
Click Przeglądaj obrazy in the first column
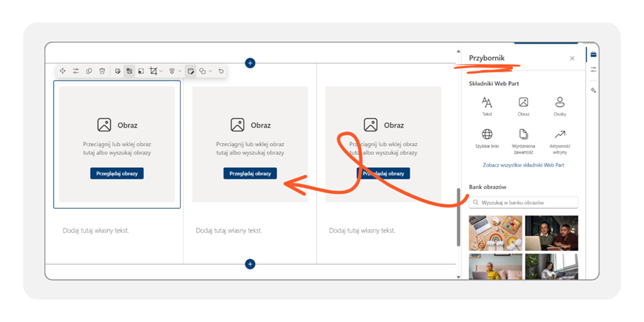(x=117, y=173)
